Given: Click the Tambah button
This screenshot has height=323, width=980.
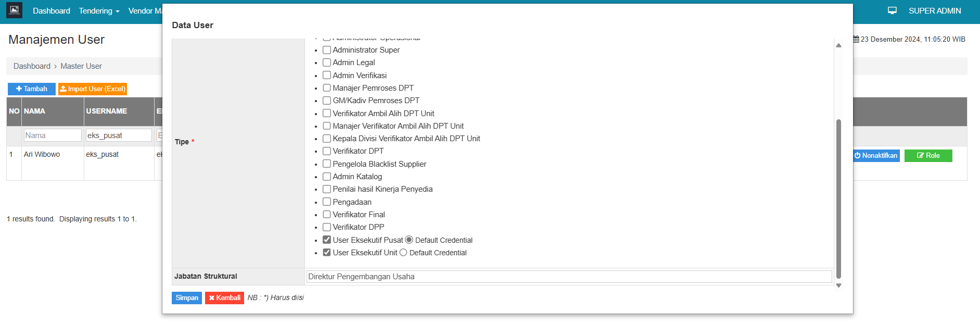Looking at the screenshot, I should [x=31, y=89].
